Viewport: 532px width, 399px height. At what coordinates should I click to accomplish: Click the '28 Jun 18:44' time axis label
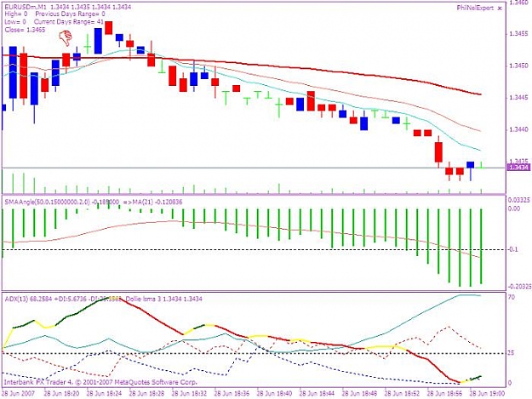[317, 394]
